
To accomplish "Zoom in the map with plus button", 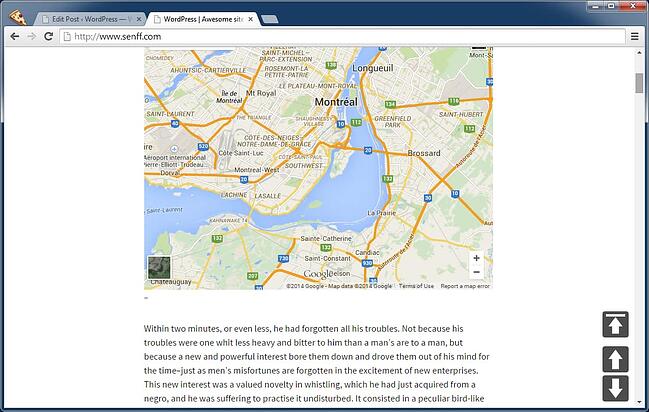I will (x=476, y=258).
